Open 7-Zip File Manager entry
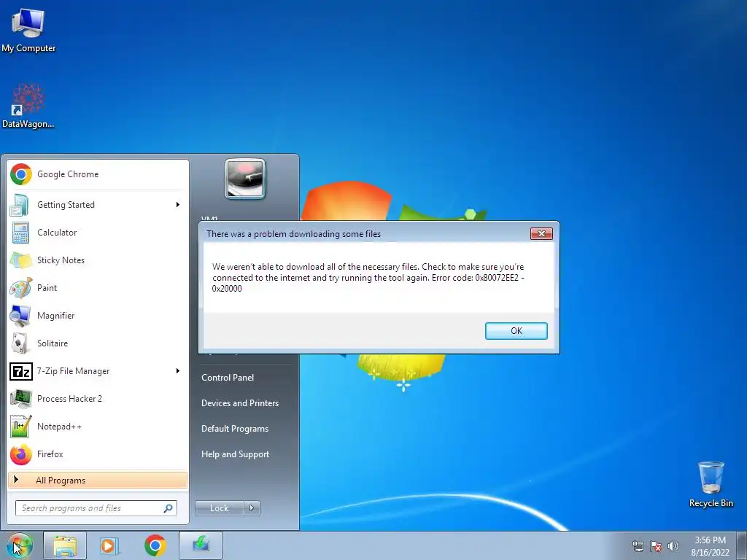 click(98, 371)
